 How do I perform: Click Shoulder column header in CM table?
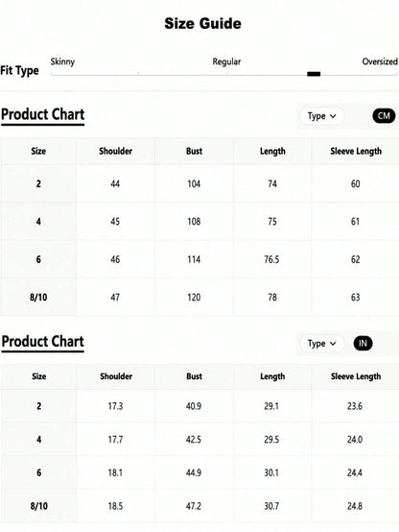(116, 151)
